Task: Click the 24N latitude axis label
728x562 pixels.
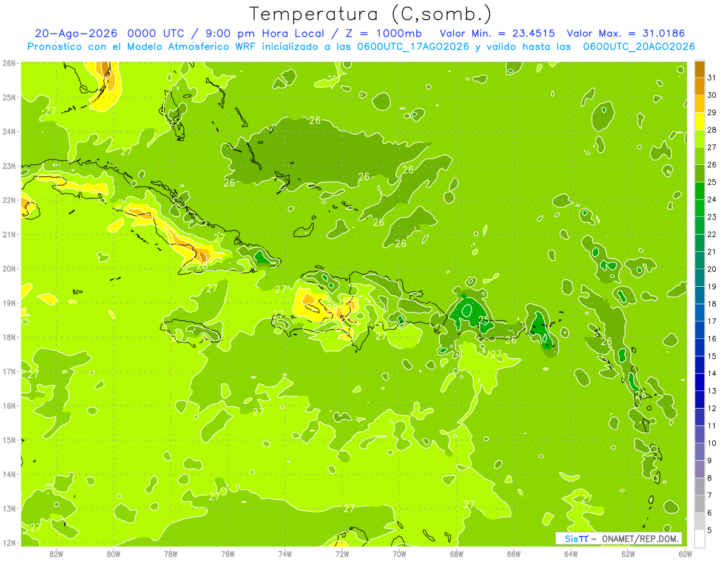Action: point(8,132)
